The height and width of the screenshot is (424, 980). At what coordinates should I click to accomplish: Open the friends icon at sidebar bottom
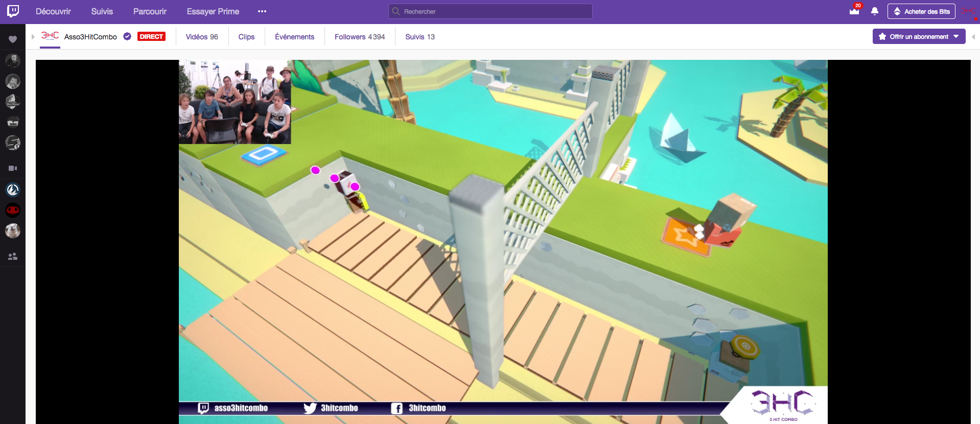13,256
